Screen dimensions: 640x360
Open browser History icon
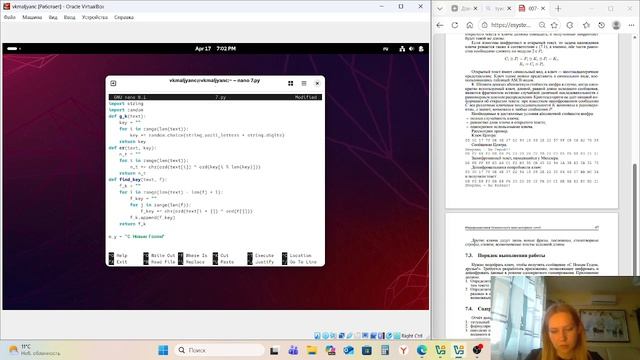tap(601, 25)
